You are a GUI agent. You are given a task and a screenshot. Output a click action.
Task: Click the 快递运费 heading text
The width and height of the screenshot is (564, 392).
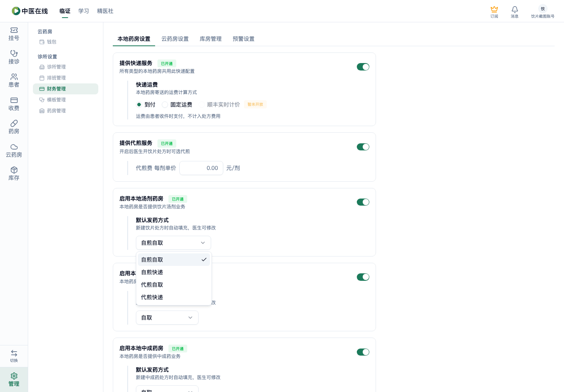point(147,85)
